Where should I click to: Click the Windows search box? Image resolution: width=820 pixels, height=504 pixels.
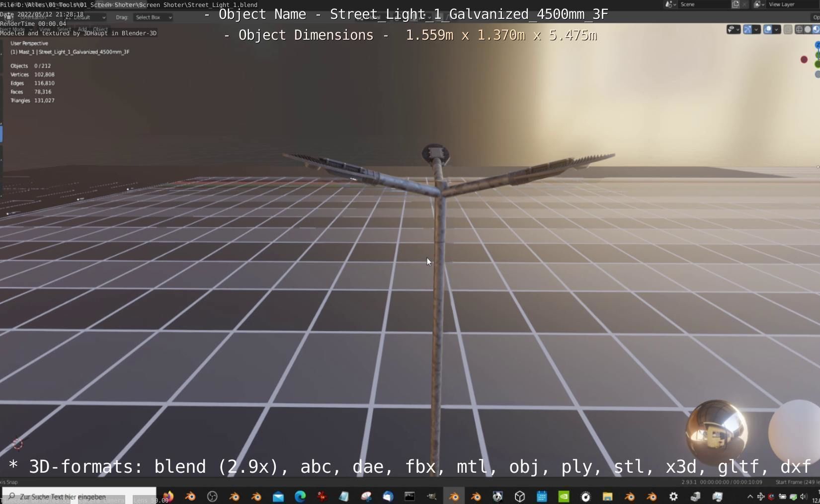point(80,496)
